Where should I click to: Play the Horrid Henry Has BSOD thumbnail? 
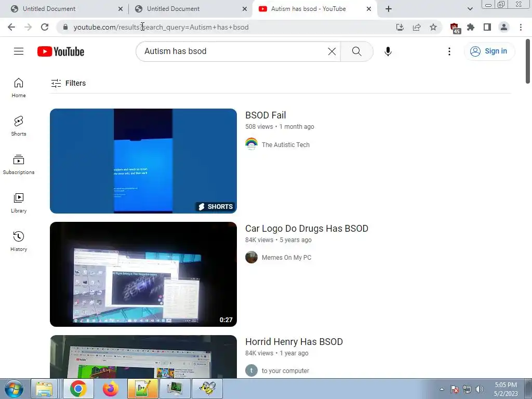(x=143, y=356)
